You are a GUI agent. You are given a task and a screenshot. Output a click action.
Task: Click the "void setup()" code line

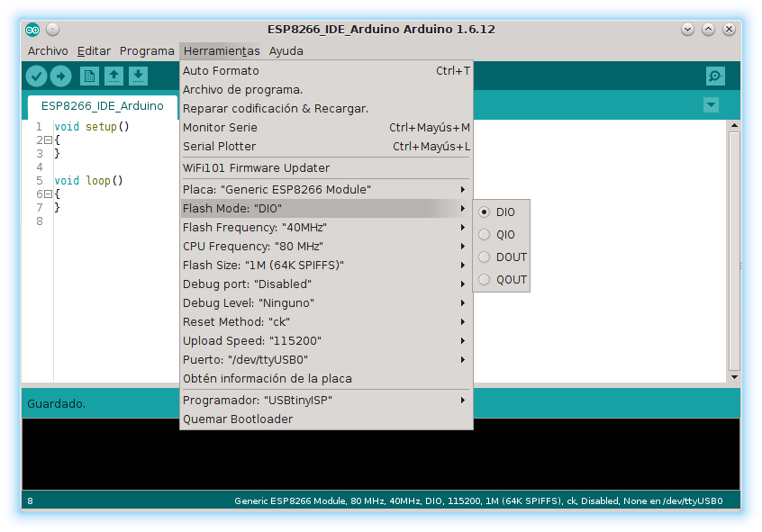tap(92, 127)
